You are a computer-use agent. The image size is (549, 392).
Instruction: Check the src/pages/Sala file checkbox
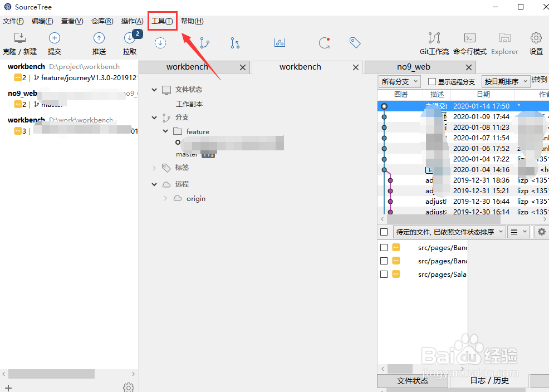pyautogui.click(x=384, y=274)
